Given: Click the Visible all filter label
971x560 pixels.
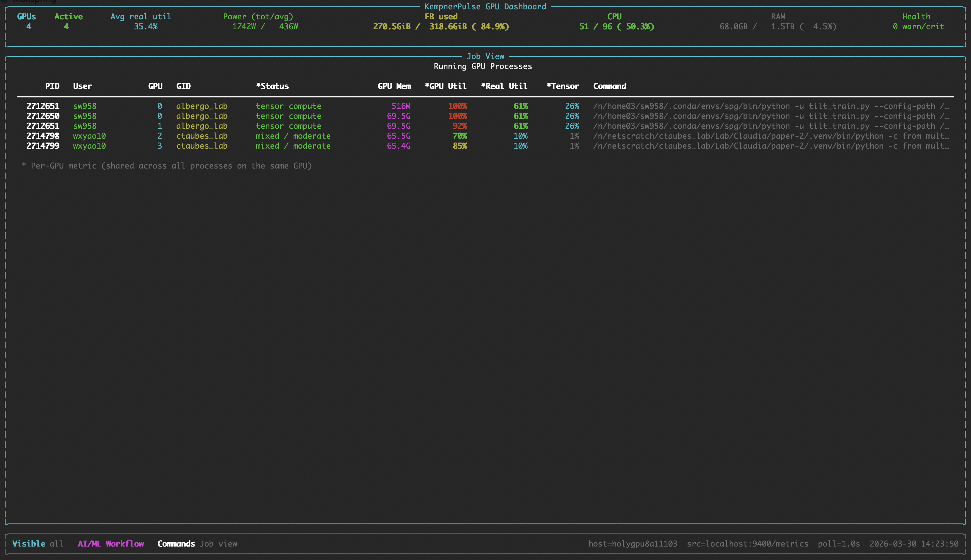Looking at the screenshot, I should click(37, 543).
